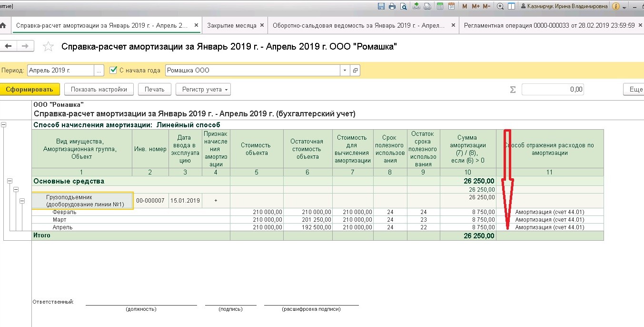The height and width of the screenshot is (327, 644).
Task: Click the open organization card icon
Action: pos(355,70)
